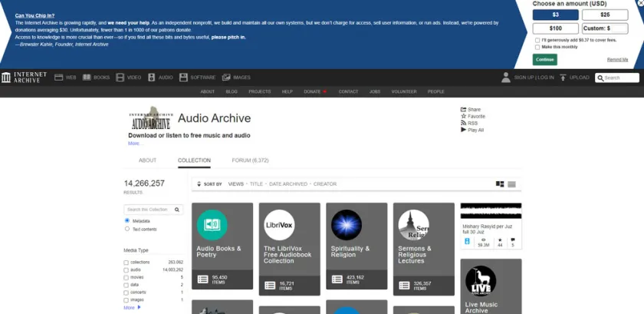Check the cover fees donation checkbox
This screenshot has height=314, width=644.
(x=537, y=40)
